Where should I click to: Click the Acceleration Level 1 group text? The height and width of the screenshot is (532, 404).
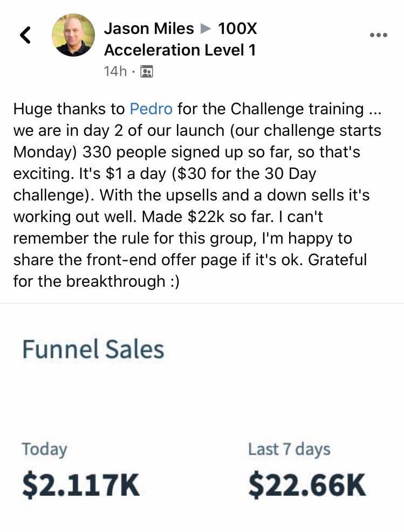(x=180, y=50)
